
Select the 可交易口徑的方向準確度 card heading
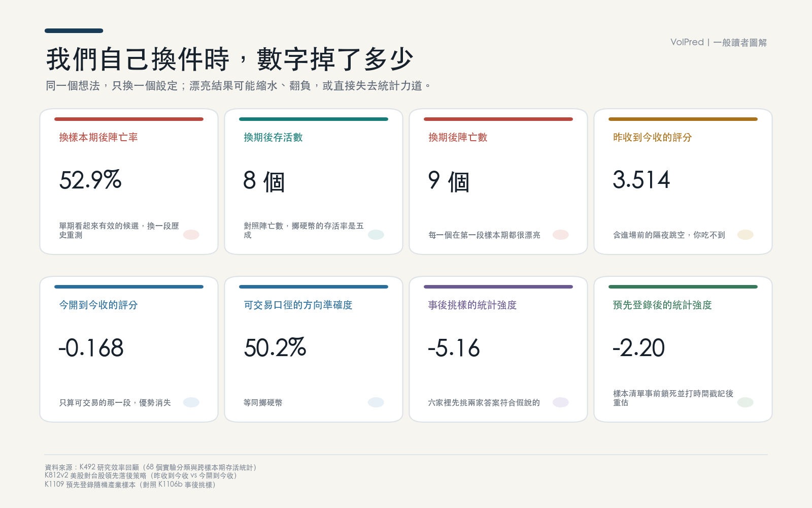coord(298,305)
